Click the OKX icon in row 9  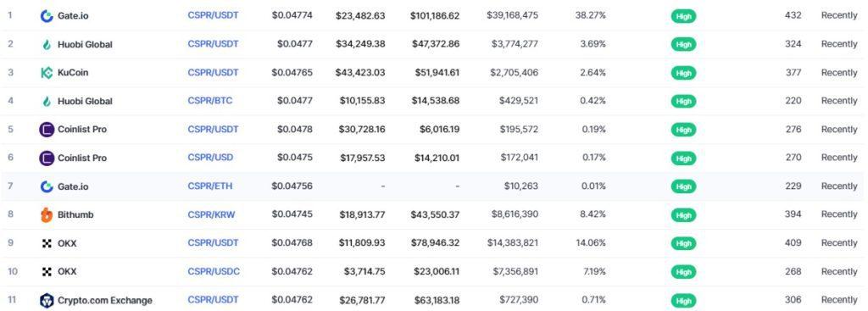(47, 243)
